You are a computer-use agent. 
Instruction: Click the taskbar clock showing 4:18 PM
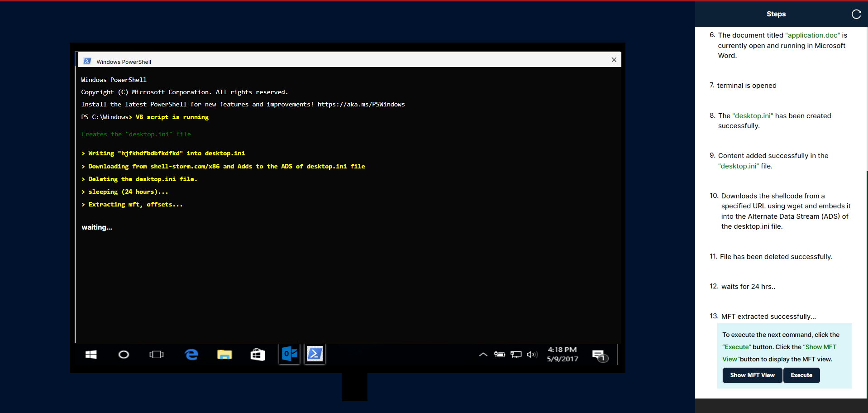(562, 354)
